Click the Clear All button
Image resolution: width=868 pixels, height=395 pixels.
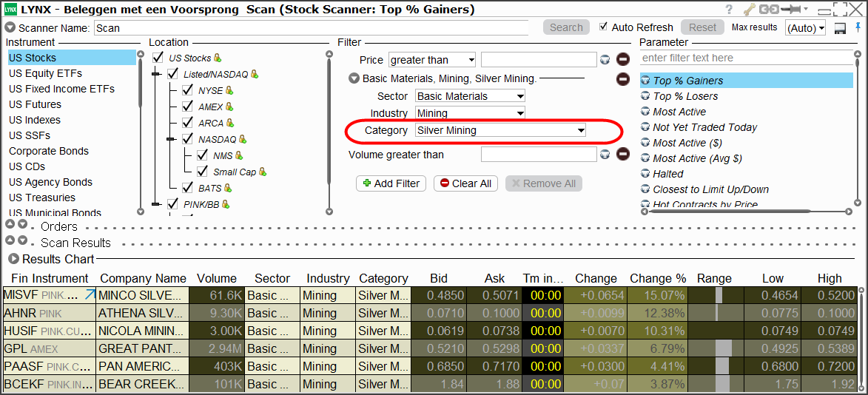[465, 183]
